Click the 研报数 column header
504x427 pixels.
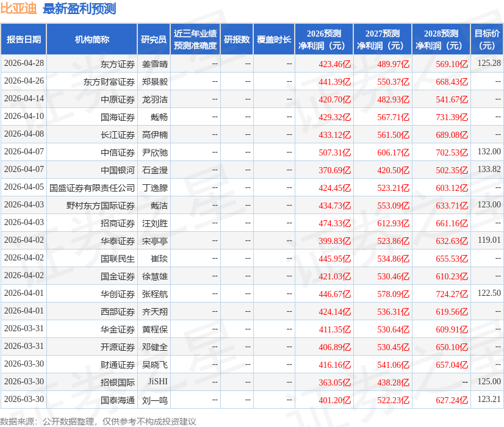[237, 39]
